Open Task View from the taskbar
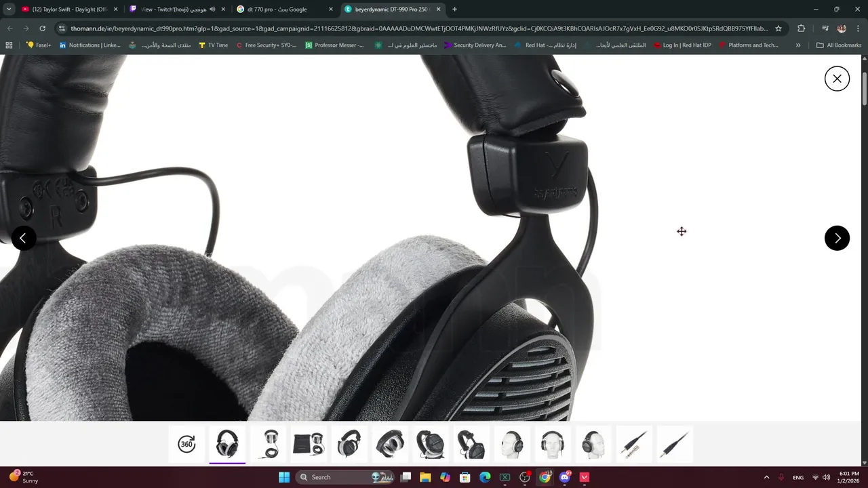Viewport: 868px width, 488px height. pos(406,477)
